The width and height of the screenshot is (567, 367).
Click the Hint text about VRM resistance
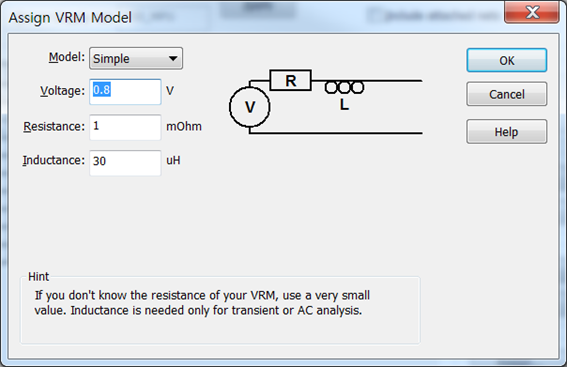coord(202,303)
